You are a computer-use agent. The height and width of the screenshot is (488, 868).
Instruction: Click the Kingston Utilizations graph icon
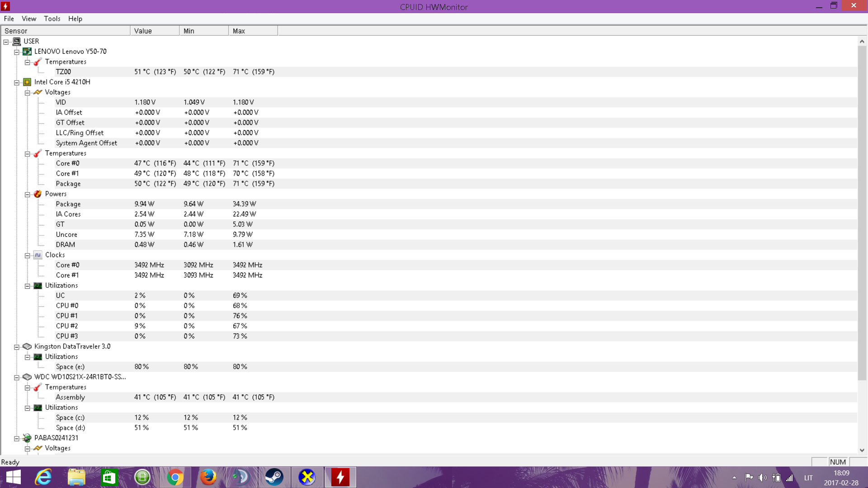pyautogui.click(x=38, y=357)
